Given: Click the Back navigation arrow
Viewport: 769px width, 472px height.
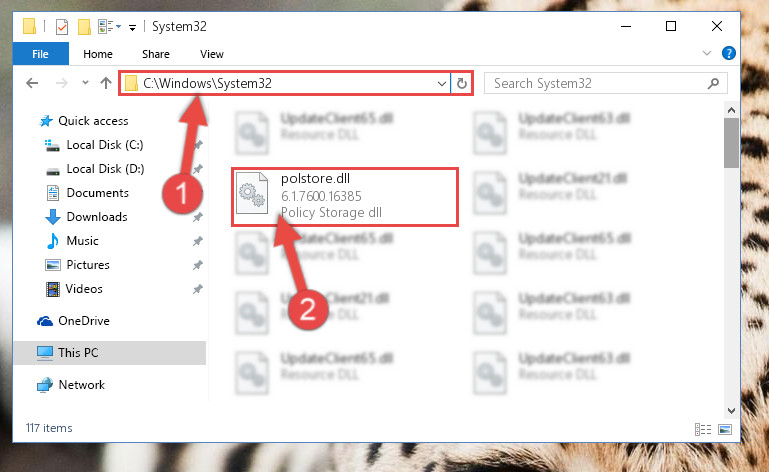Looking at the screenshot, I should click(x=32, y=83).
